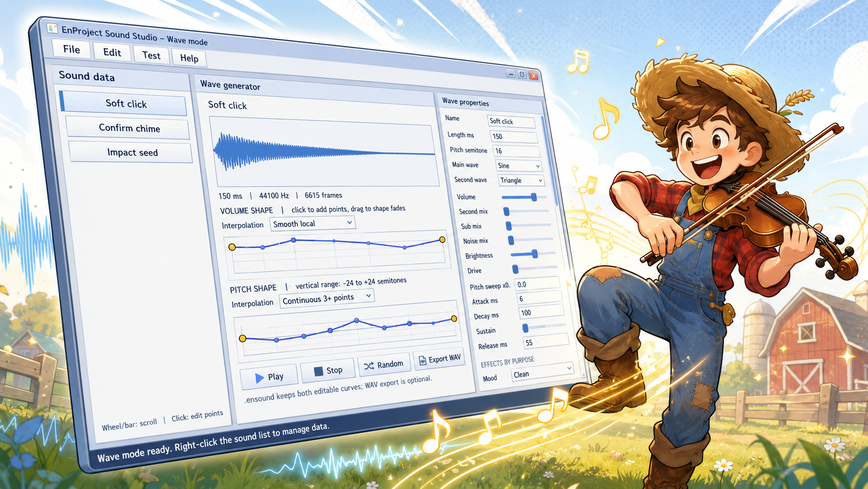Click the Length ms field

pyautogui.click(x=514, y=137)
